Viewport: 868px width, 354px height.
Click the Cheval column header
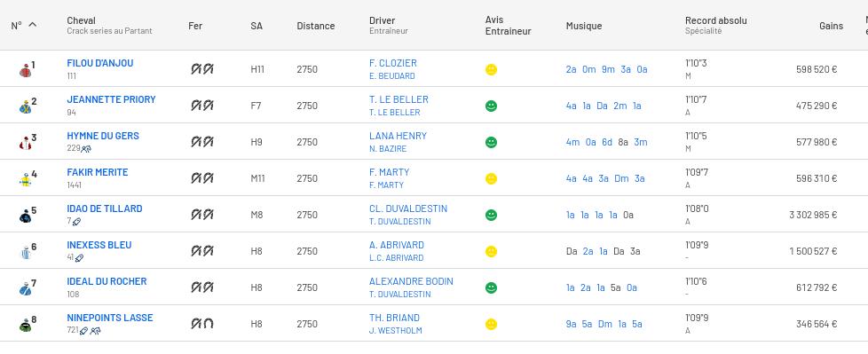click(82, 20)
